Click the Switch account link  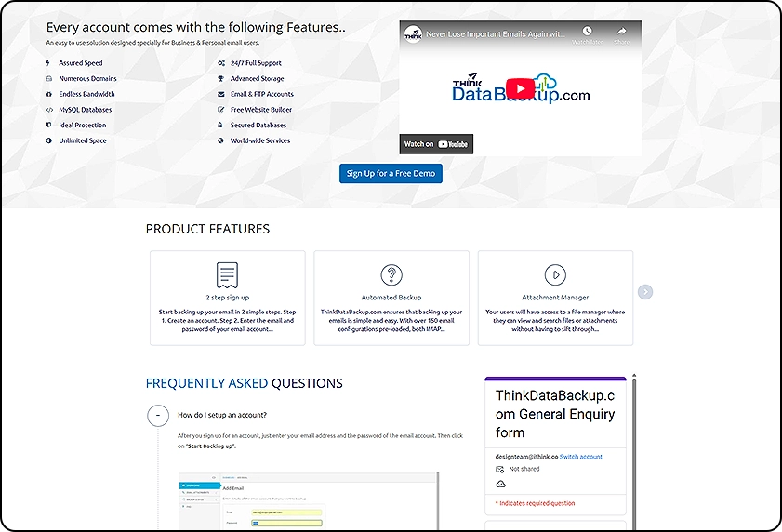point(581,457)
